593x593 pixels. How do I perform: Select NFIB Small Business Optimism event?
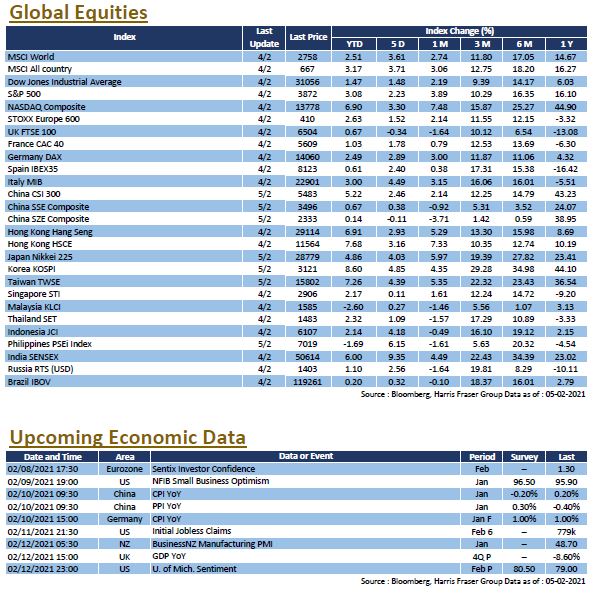click(x=211, y=481)
